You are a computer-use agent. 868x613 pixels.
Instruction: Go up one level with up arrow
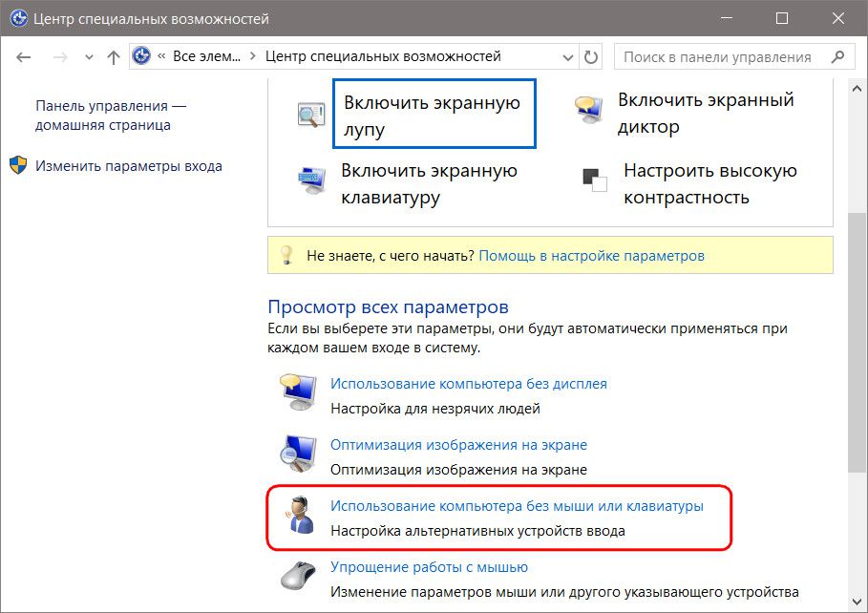coord(114,57)
